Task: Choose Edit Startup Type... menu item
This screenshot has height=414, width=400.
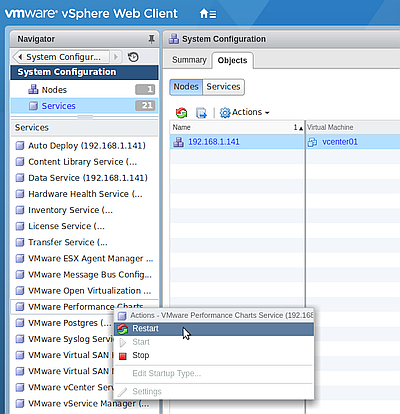Action: click(x=214, y=374)
